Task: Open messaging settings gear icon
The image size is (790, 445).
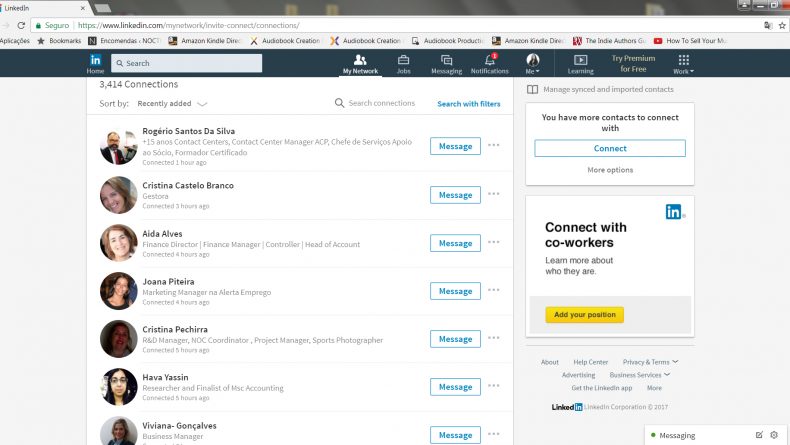Action: pos(774,434)
